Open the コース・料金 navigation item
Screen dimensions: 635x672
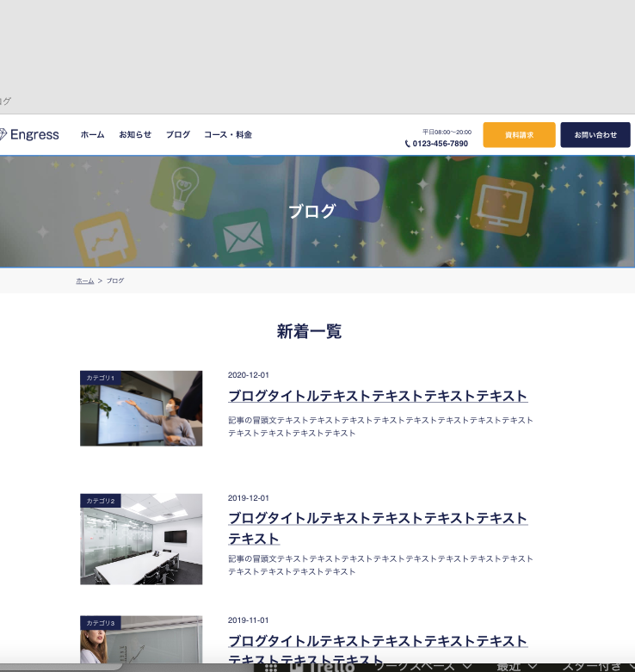click(228, 134)
